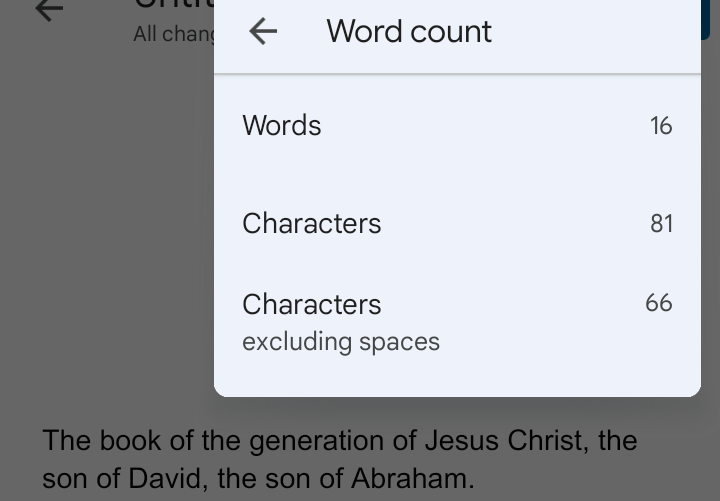Screen dimensions: 720x501
Task: Tap the dimmed area left of the panel
Action: (100, 250)
